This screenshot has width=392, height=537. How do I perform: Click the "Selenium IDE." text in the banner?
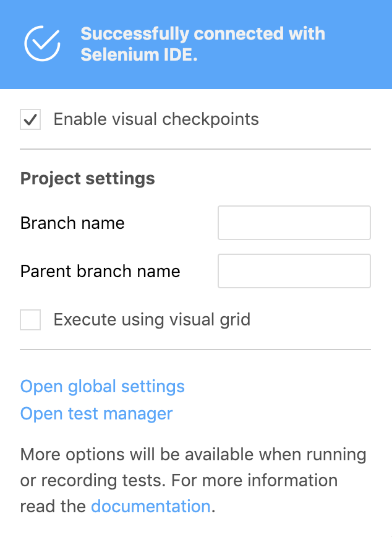[x=138, y=54]
